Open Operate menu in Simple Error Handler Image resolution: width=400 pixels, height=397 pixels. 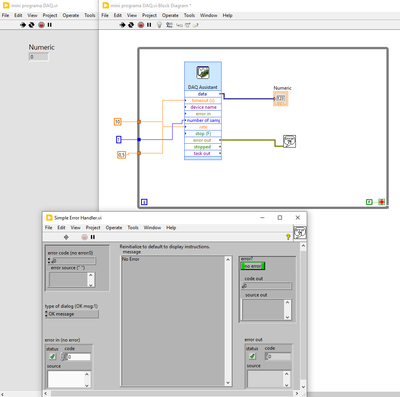tap(114, 228)
